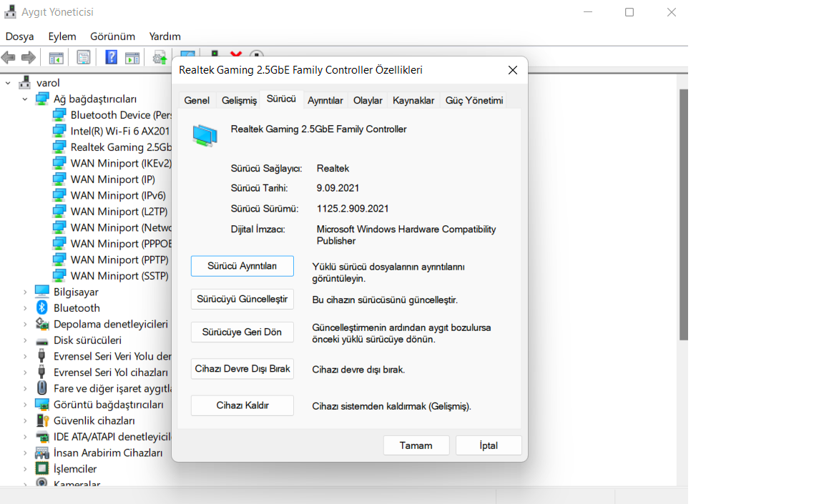Click the blue Bluetooth category icon

(42, 307)
